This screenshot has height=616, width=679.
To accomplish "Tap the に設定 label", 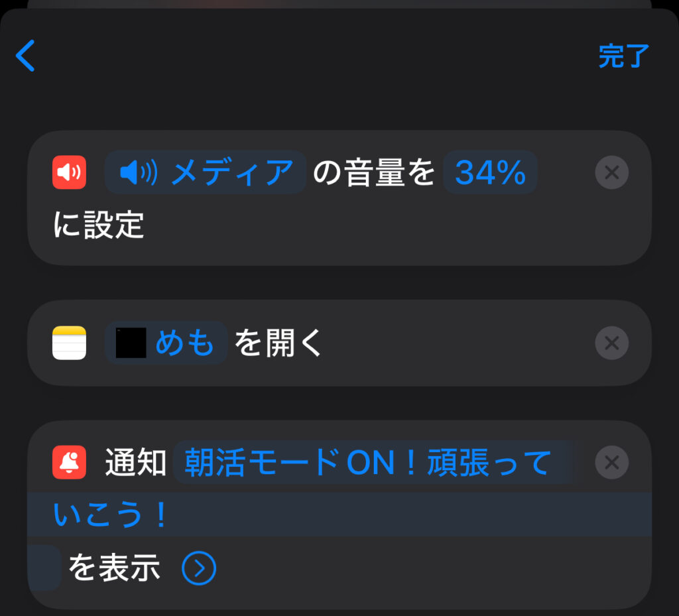I will click(x=98, y=225).
